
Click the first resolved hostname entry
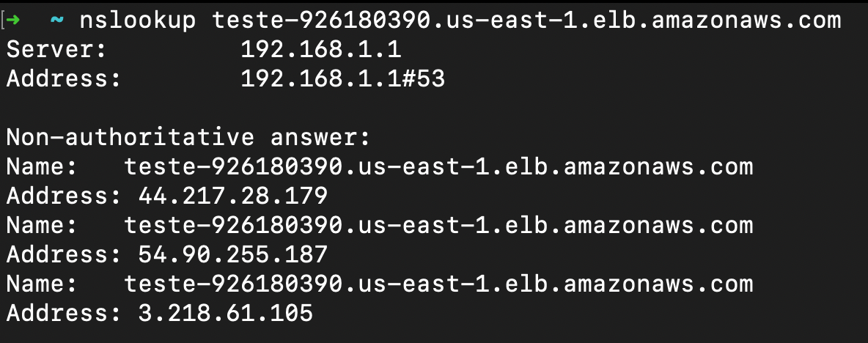[438, 166]
